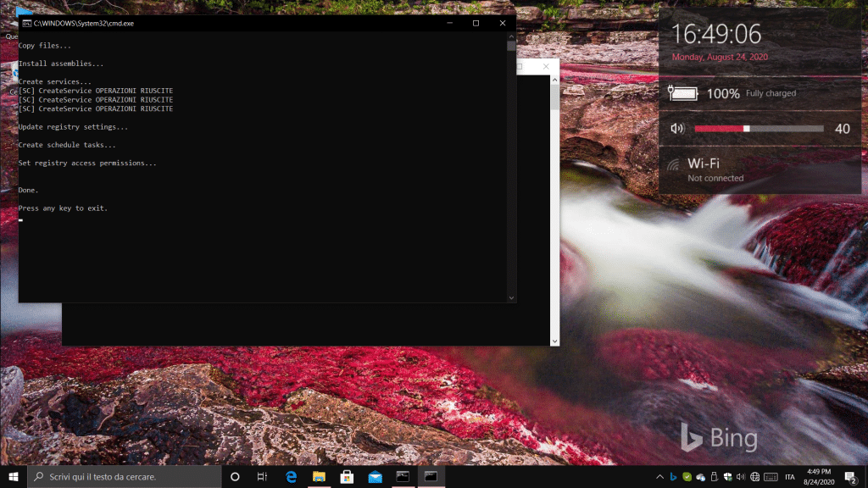Open the taskbar clock and date flyout
The height and width of the screenshot is (488, 868).
point(819,477)
